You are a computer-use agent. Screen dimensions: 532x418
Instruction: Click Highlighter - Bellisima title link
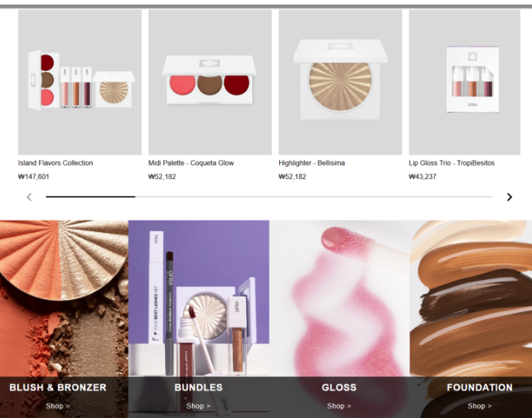311,163
